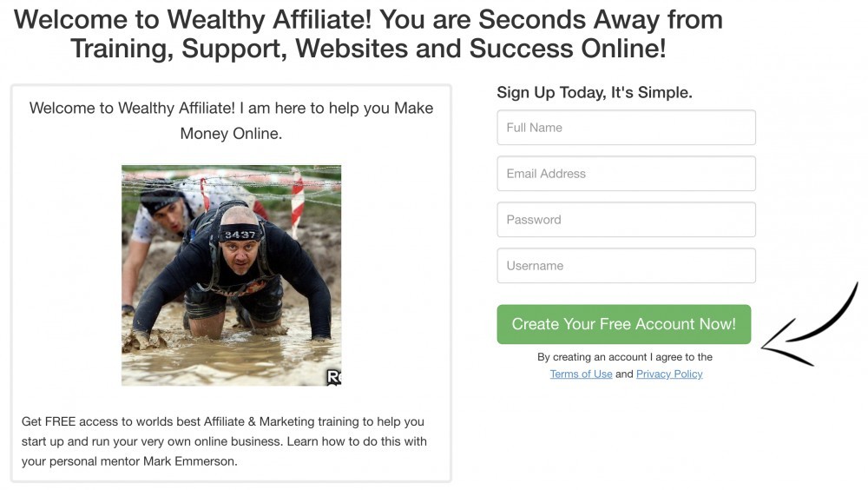
Task: Click into the Password field
Action: [x=626, y=220]
